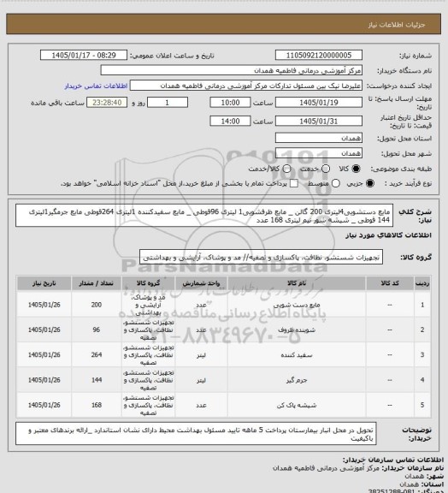Viewport: 448px width, 493px height.
Task: Click need date 1405/01/26 for شیشه پاک کن
Action: pyautogui.click(x=44, y=406)
